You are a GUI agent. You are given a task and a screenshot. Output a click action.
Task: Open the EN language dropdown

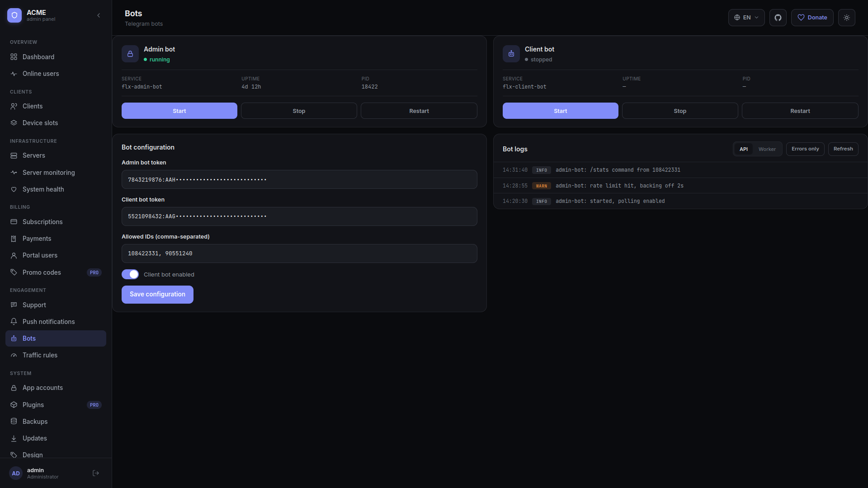pos(746,18)
